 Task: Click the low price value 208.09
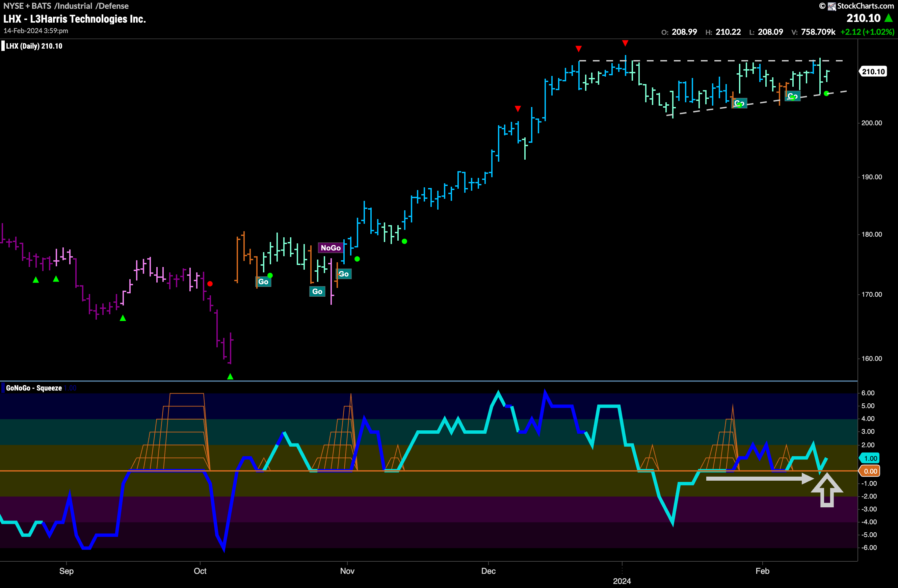[770, 32]
